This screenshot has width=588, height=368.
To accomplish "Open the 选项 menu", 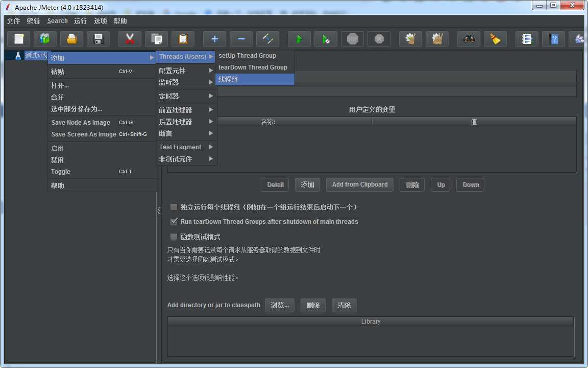I will coord(100,21).
